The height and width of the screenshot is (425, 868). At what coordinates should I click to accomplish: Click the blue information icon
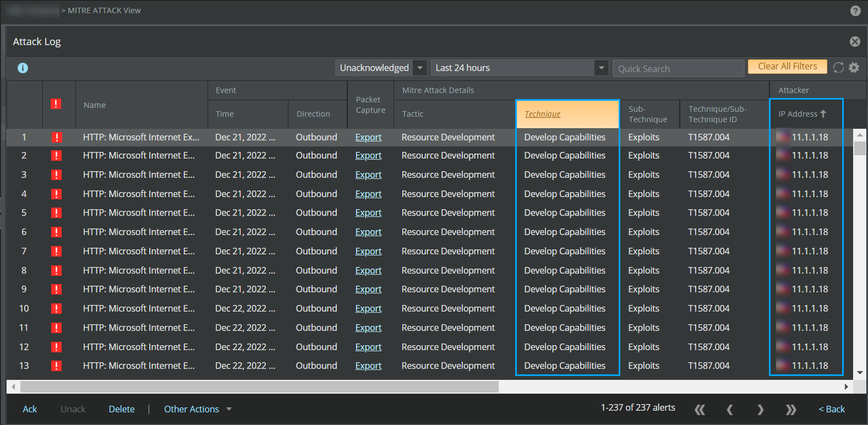(23, 68)
